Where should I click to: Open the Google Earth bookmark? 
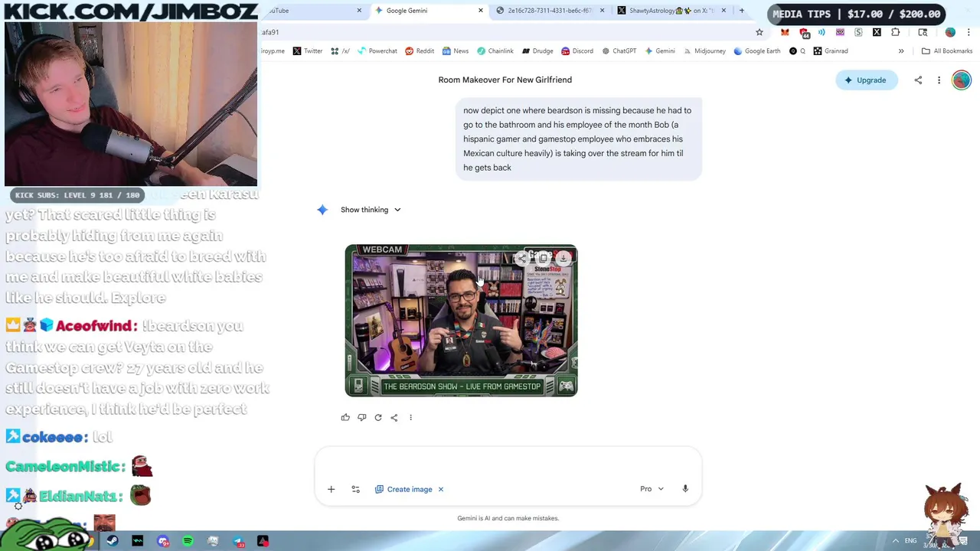click(x=756, y=51)
